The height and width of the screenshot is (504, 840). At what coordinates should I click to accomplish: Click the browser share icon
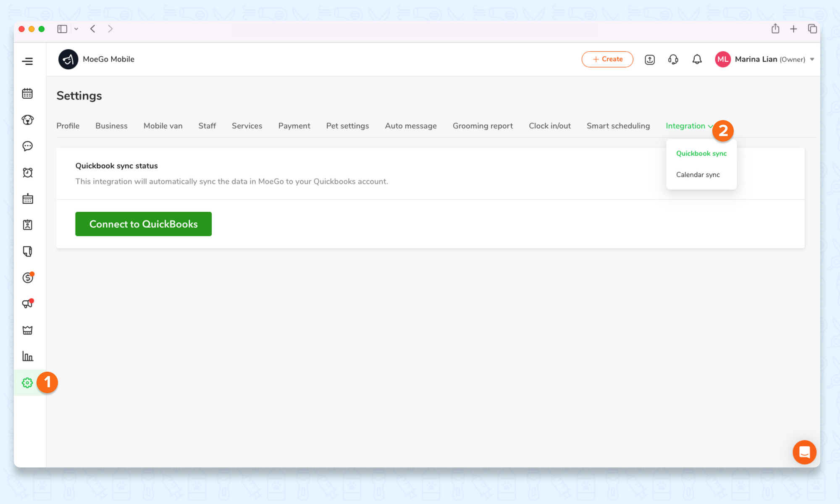(775, 29)
